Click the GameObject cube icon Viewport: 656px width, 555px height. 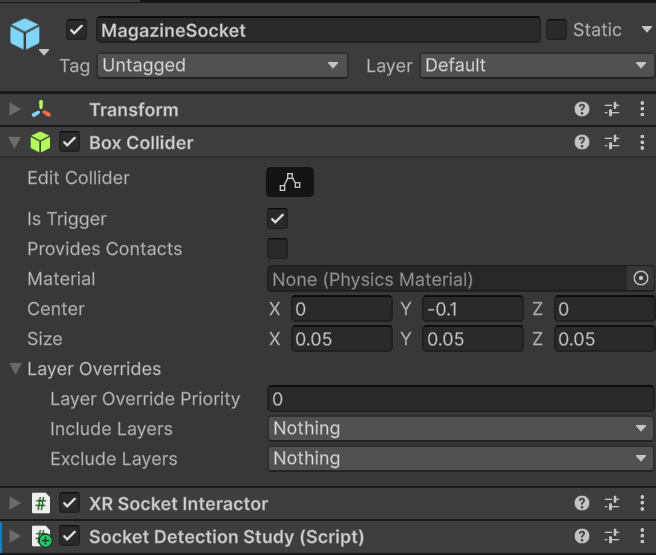[x=25, y=35]
